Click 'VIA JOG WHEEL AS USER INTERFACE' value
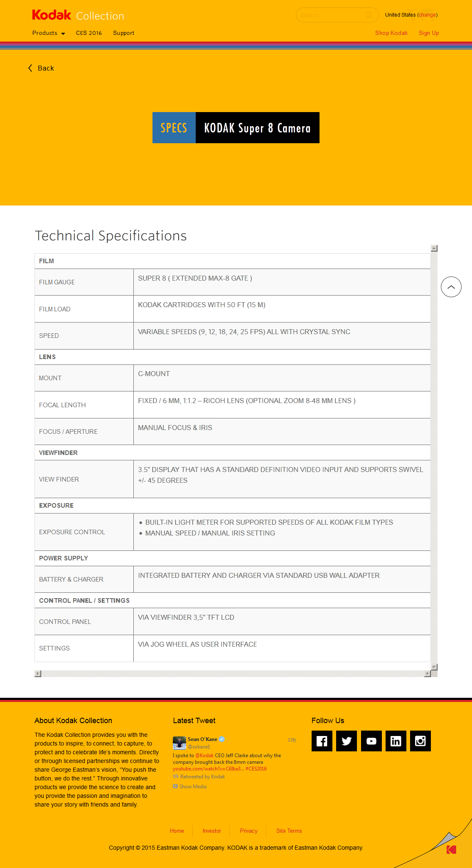 (197, 644)
